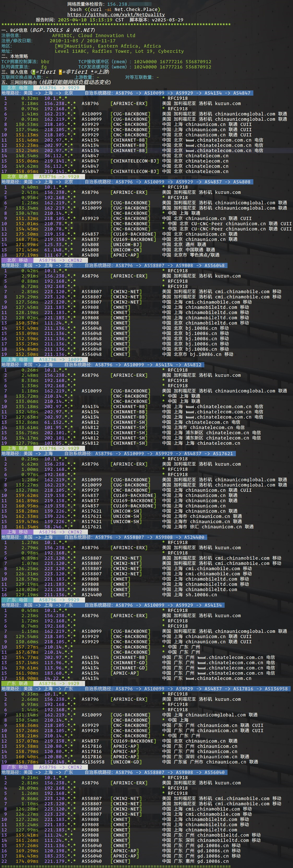Select the 北京 联通 section header
Image resolution: width=293 pixels, height=868 pixels.
pos(17,177)
